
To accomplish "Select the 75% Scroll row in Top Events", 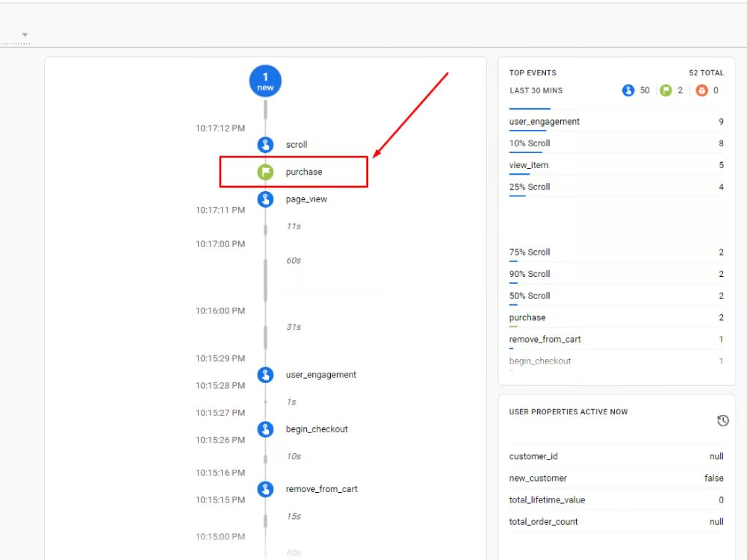I will click(x=616, y=252).
